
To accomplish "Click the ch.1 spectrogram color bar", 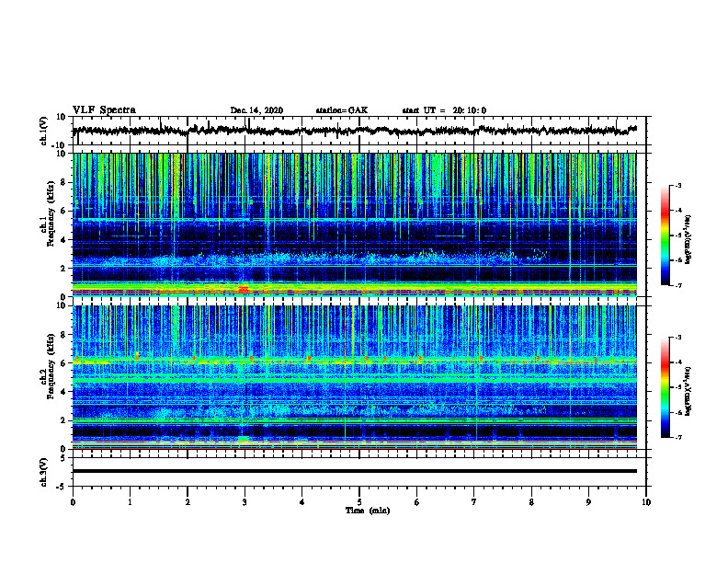I will (x=665, y=236).
